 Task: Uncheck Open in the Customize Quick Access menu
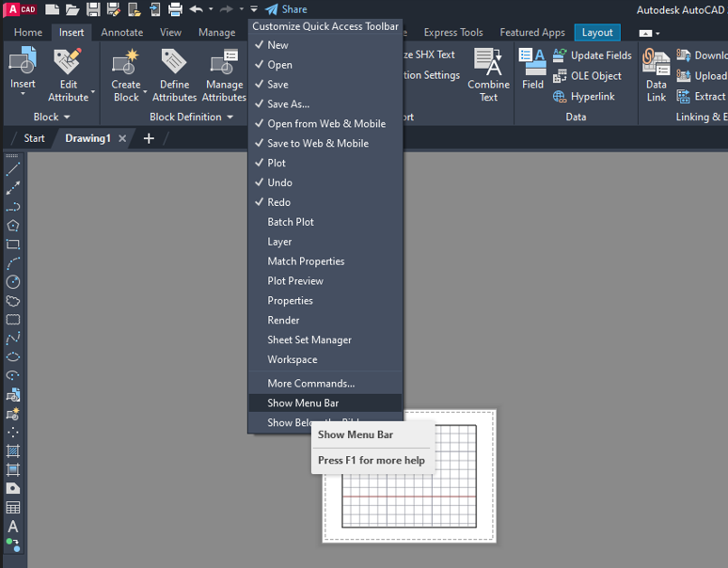pyautogui.click(x=325, y=65)
